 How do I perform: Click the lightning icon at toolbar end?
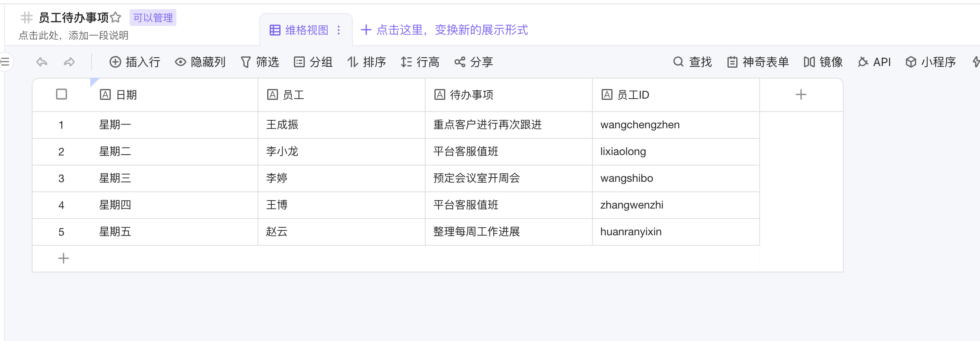[976, 62]
